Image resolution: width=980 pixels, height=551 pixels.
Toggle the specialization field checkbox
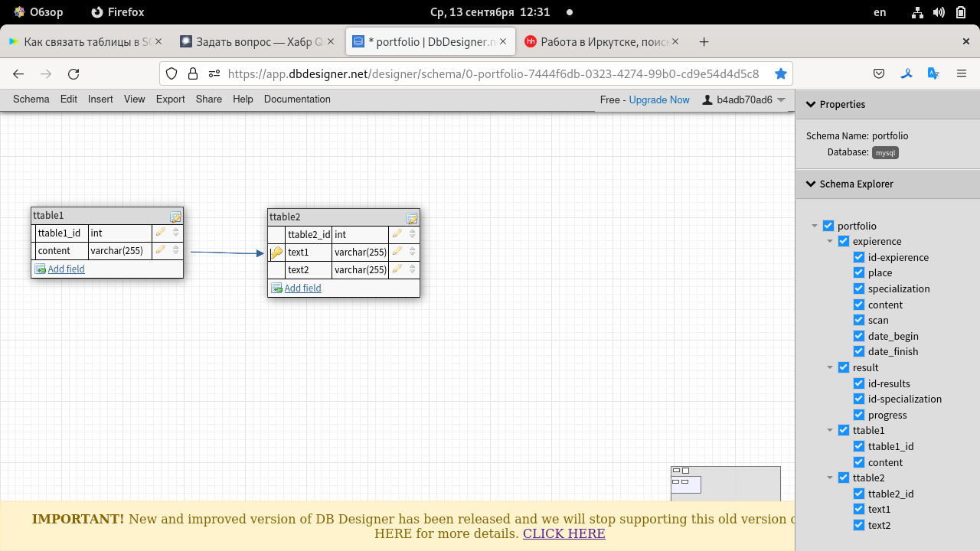(858, 289)
